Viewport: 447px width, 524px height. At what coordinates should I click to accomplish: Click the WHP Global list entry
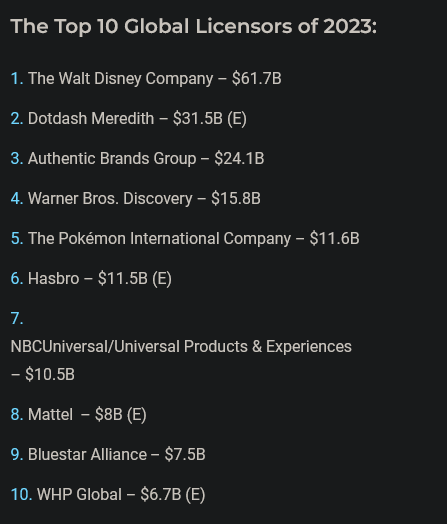pyautogui.click(x=108, y=495)
